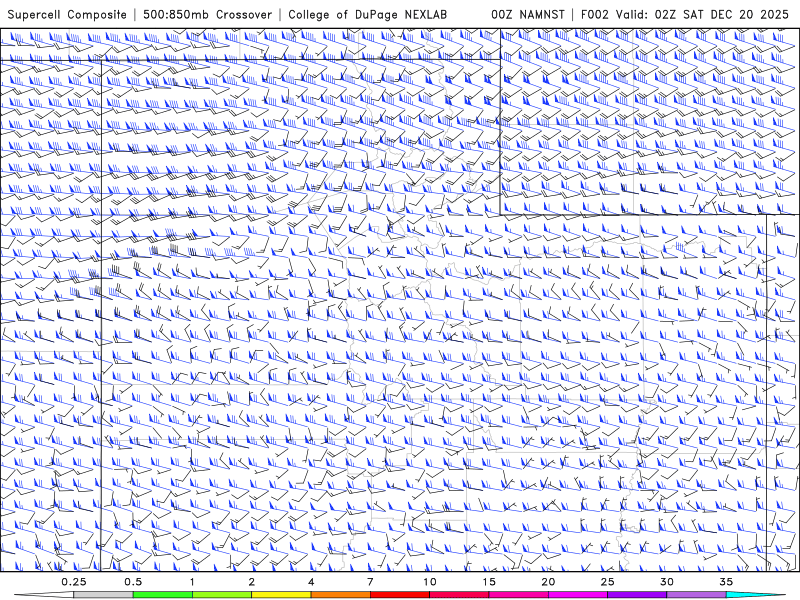Click the legend value 0.25

74,582
